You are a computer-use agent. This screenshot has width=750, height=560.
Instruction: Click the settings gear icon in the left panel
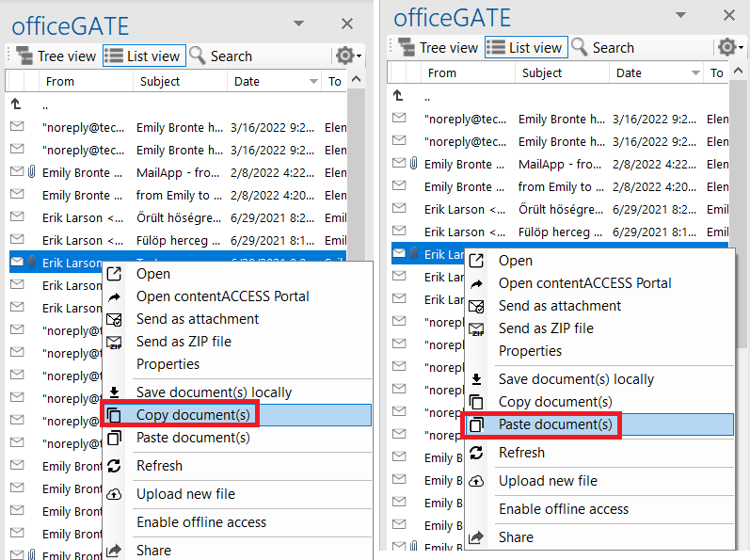pos(344,56)
